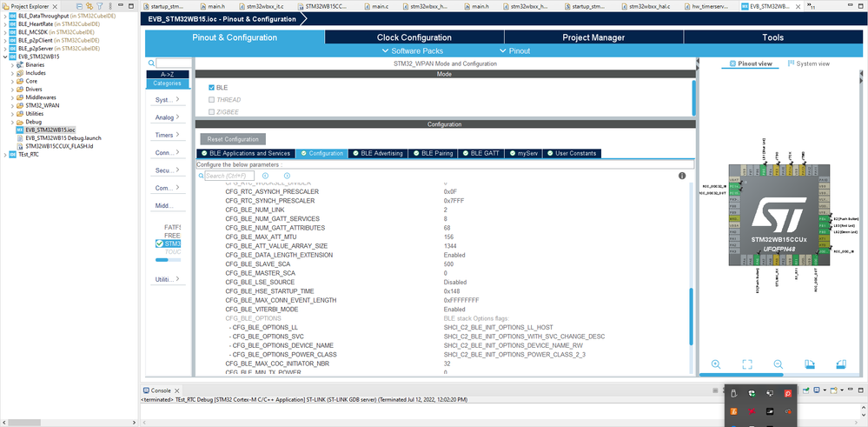Uncheck the BLE mode checkbox
Screen dimensions: 868x427
pyautogui.click(x=211, y=88)
